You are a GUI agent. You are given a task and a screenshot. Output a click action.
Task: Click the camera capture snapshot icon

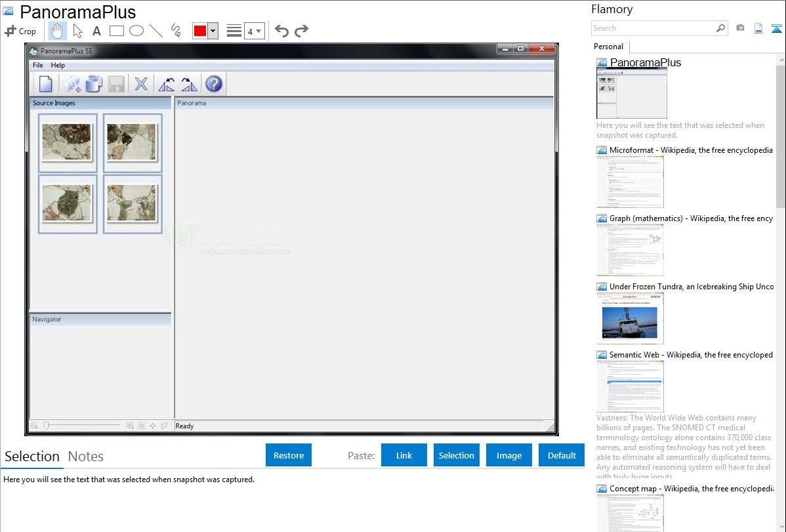click(x=740, y=28)
